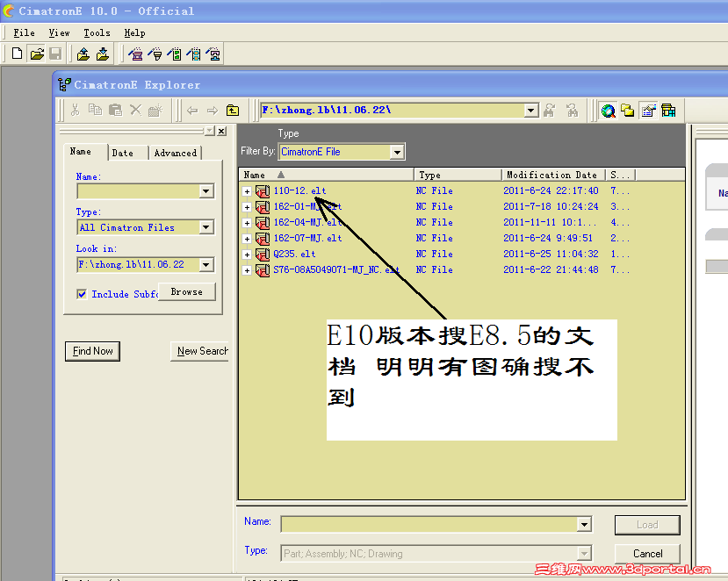Viewport: 728px width, 581px height.
Task: Click the Up one level folder icon
Action: point(233,111)
